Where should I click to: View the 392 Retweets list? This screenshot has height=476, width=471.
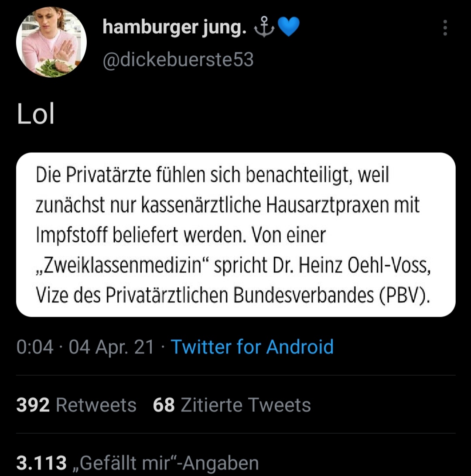76,405
